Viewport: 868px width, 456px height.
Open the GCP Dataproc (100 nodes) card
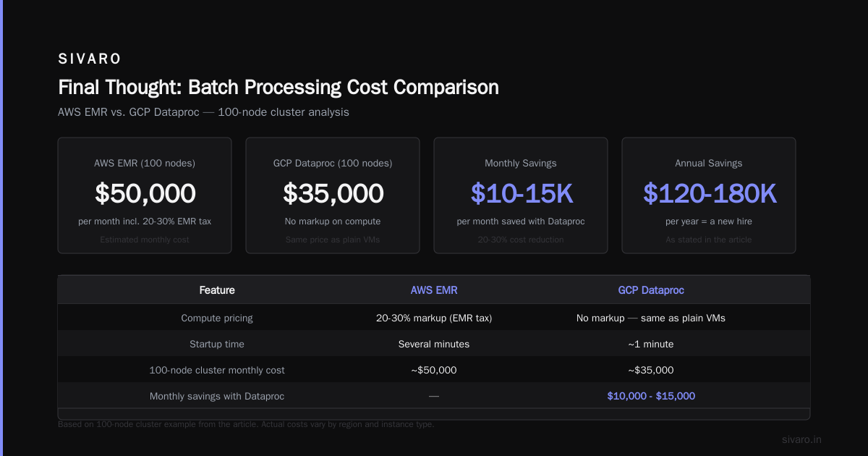pyautogui.click(x=333, y=195)
